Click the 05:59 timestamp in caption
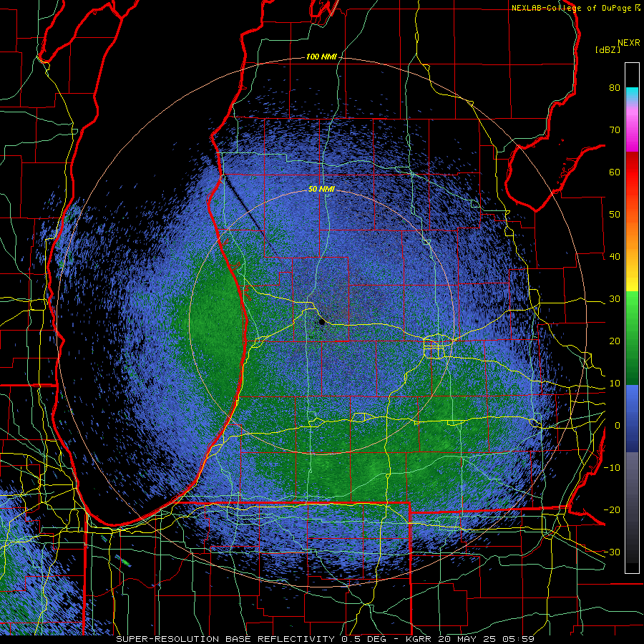 pyautogui.click(x=519, y=639)
